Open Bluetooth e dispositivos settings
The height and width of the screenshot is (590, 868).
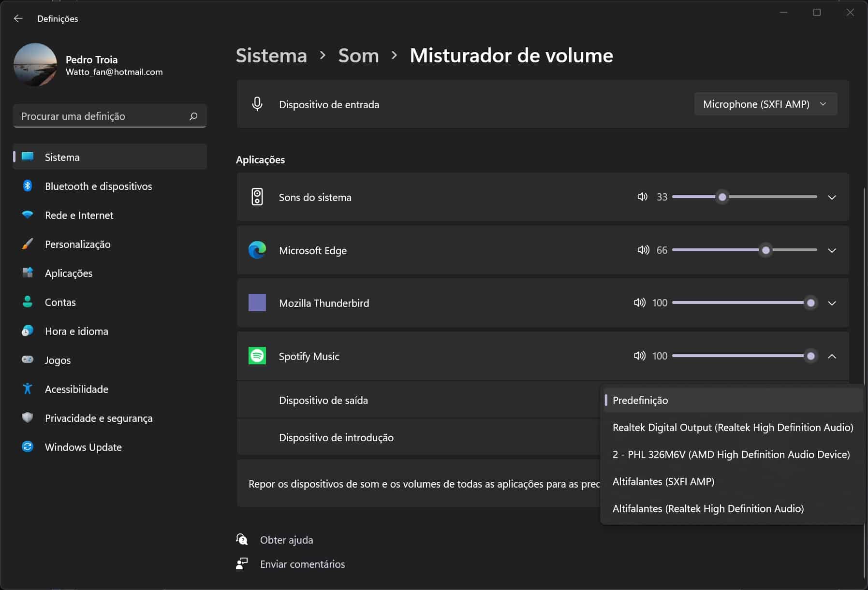[98, 187]
